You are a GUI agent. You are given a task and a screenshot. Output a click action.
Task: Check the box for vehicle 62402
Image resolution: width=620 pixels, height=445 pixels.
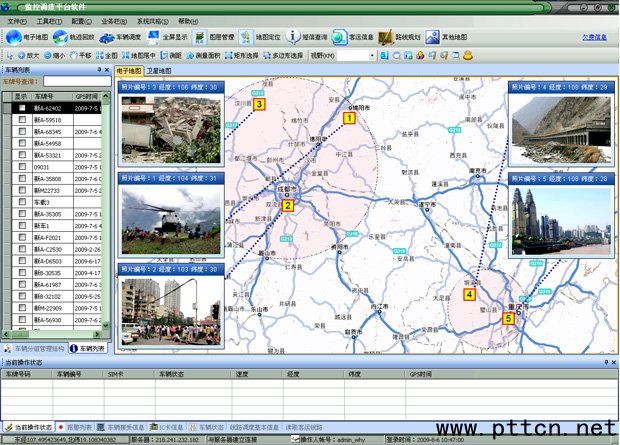tap(21, 107)
